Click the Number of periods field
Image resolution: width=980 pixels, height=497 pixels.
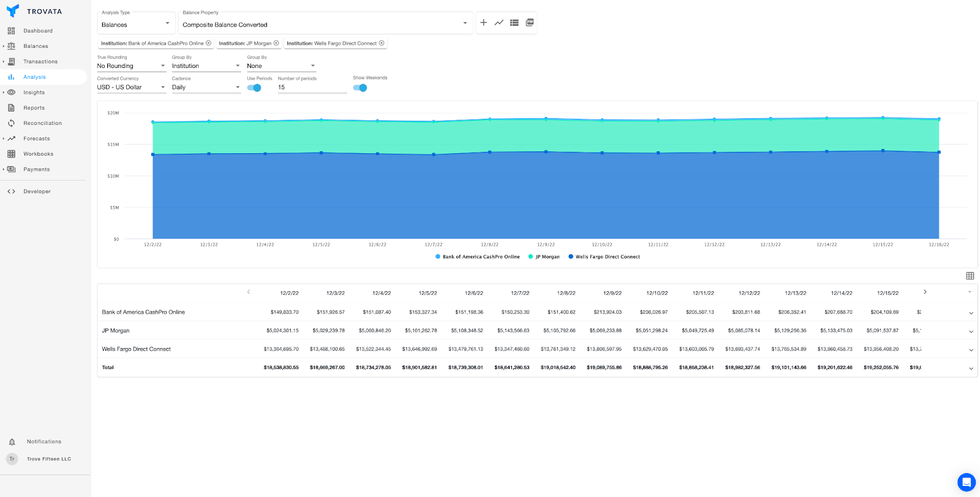(312, 87)
